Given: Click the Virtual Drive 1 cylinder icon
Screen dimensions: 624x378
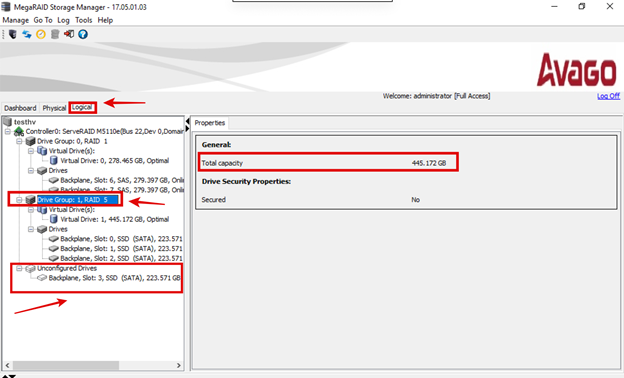Looking at the screenshot, I should pyautogui.click(x=53, y=219).
